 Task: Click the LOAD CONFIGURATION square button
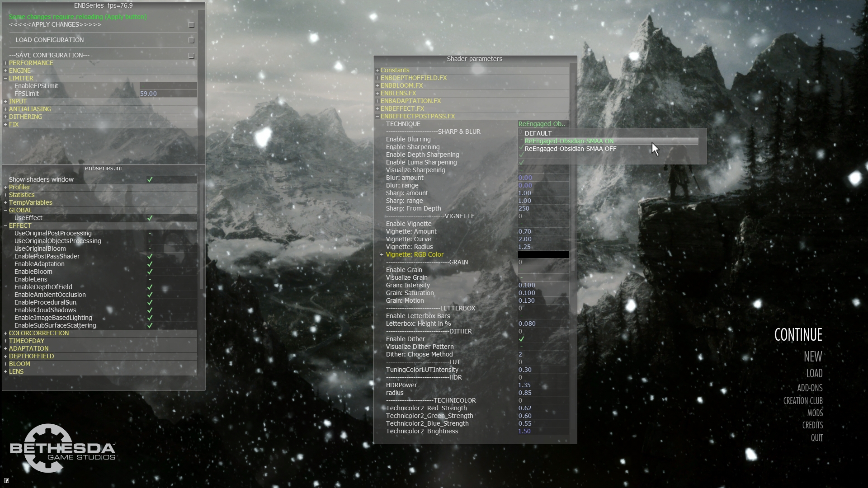[x=191, y=40]
